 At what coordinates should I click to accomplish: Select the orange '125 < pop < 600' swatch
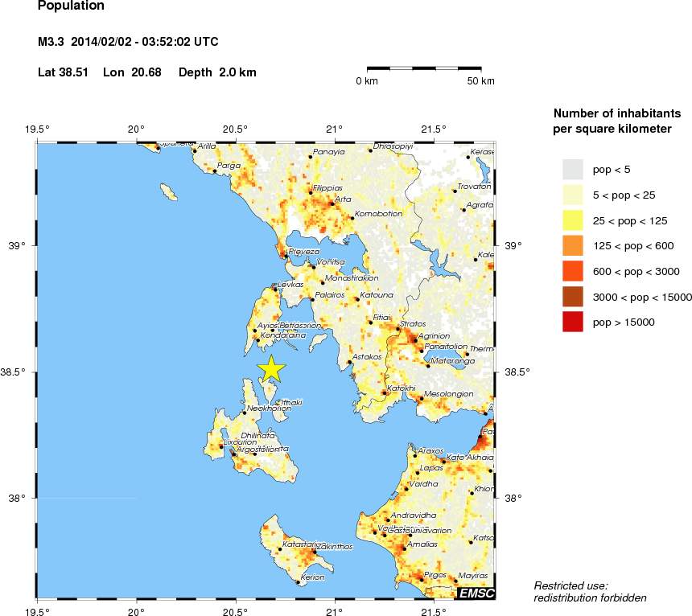point(572,245)
